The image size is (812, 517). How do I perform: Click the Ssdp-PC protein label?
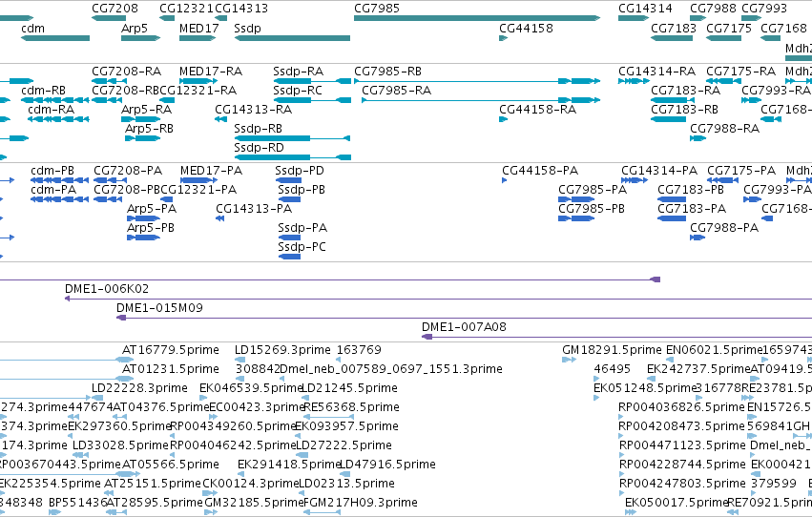(302, 246)
